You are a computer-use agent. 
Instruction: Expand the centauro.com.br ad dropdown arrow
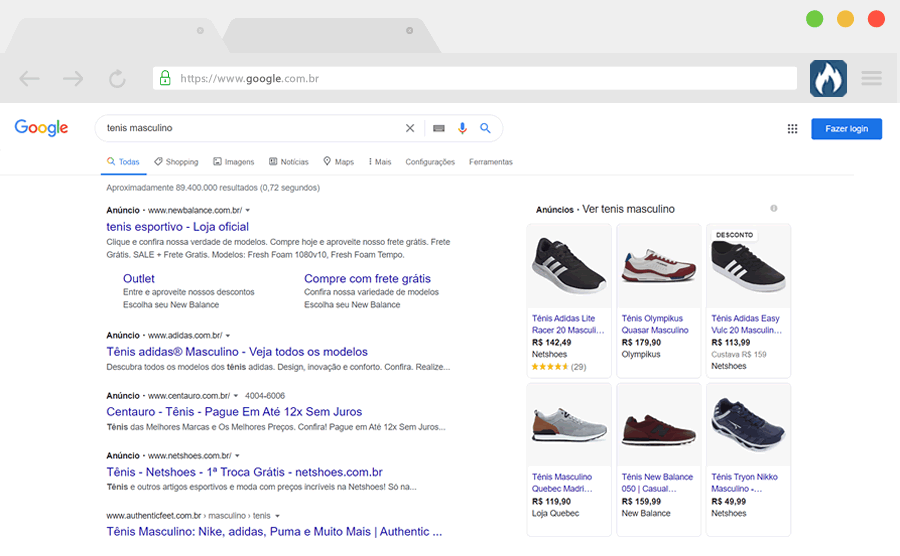pyautogui.click(x=235, y=396)
